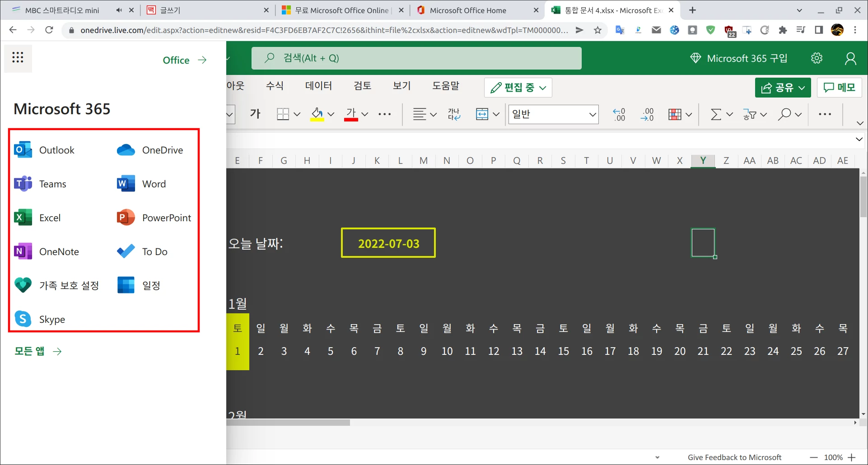868x465 pixels.
Task: Click Microsoft 365 구입 button
Action: tap(739, 58)
